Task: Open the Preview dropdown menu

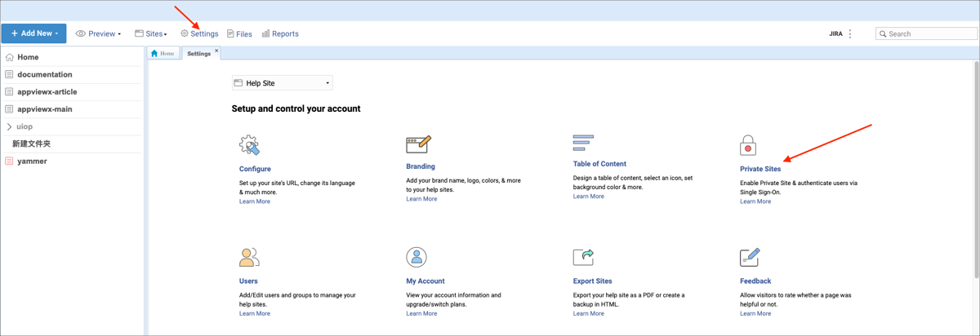Action: pos(99,34)
